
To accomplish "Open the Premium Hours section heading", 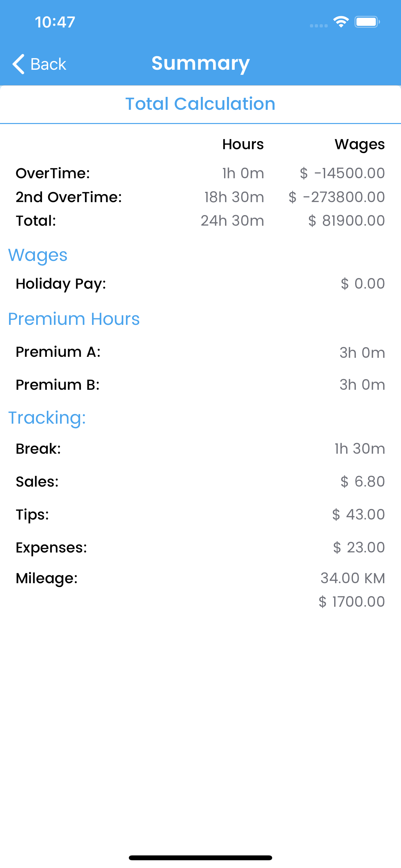I will click(x=74, y=319).
